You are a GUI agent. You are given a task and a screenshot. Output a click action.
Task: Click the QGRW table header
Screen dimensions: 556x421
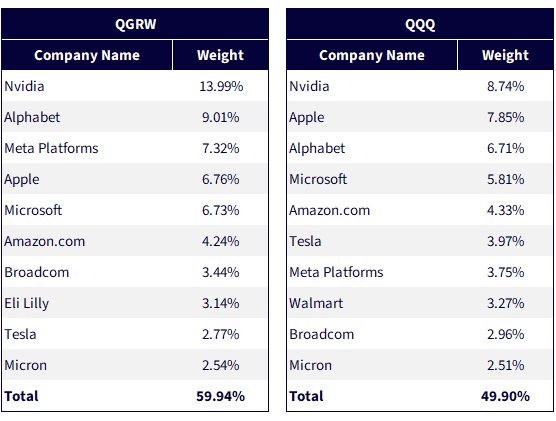(135, 24)
